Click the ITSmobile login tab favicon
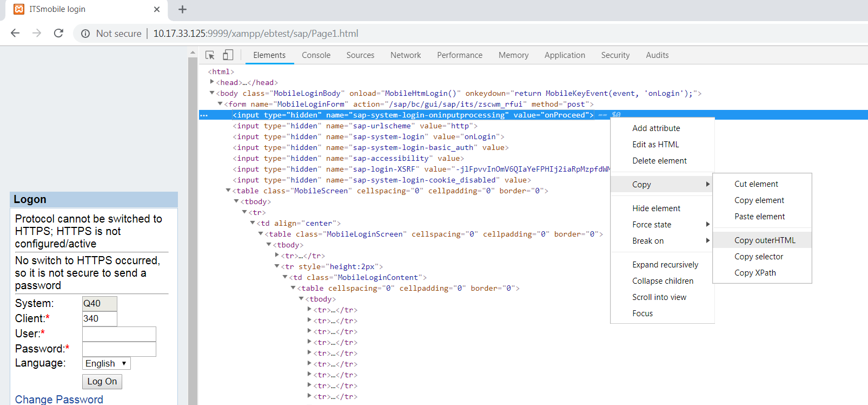The image size is (868, 405). pos(19,9)
